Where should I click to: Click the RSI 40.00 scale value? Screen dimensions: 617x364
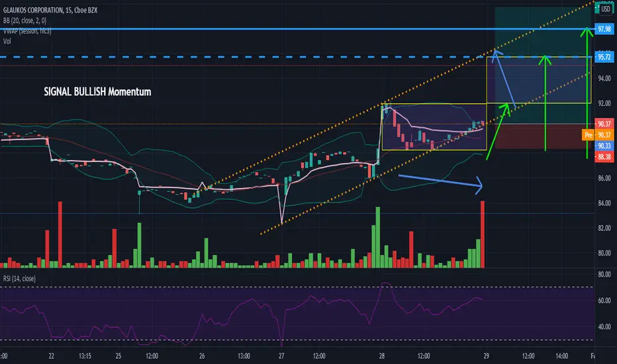click(x=604, y=327)
